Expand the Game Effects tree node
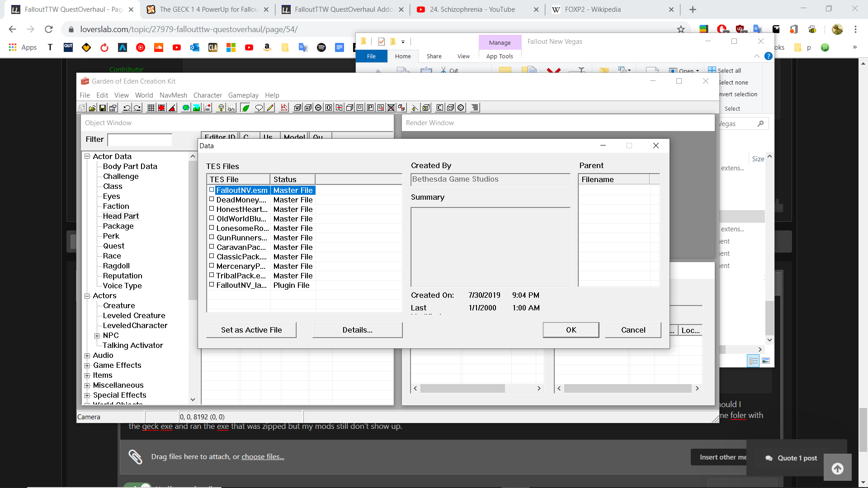This screenshot has width=868, height=488. click(x=87, y=366)
